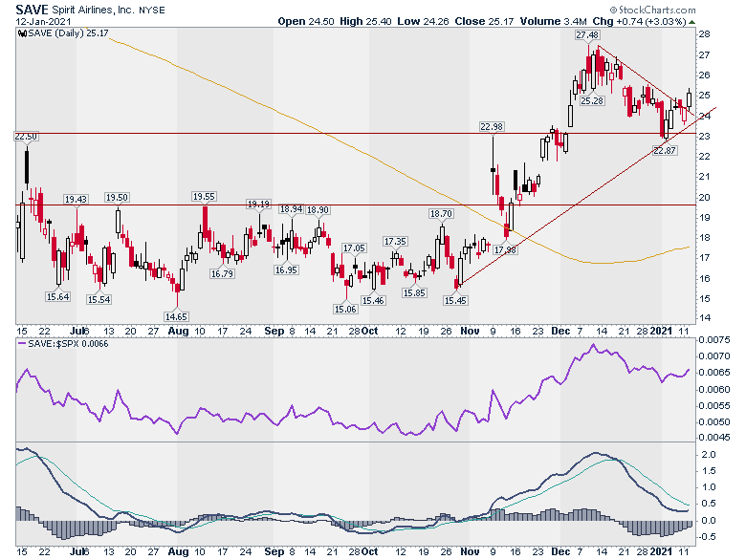This screenshot has width=746, height=560.
Task: Click the 16.95 low price annotation
Action: pos(286,270)
